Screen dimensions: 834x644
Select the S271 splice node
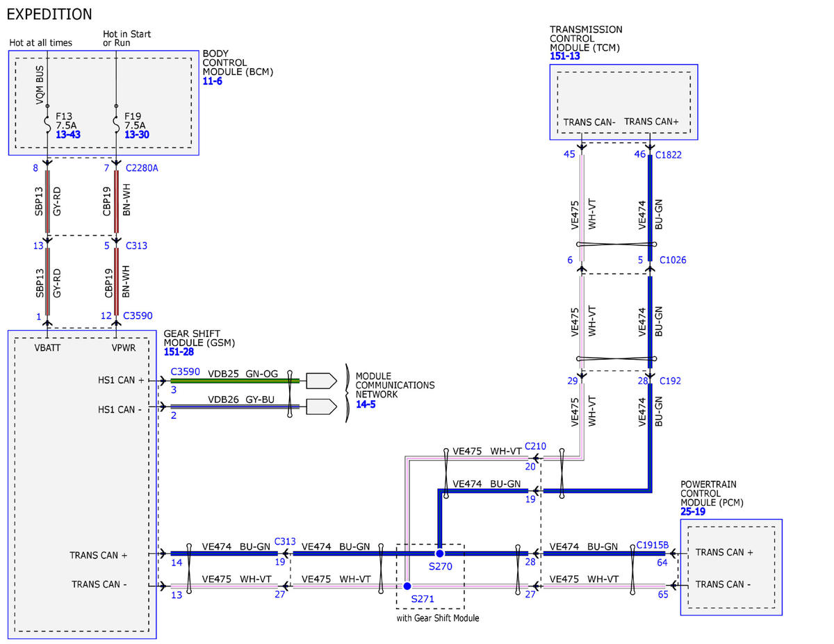(x=407, y=586)
